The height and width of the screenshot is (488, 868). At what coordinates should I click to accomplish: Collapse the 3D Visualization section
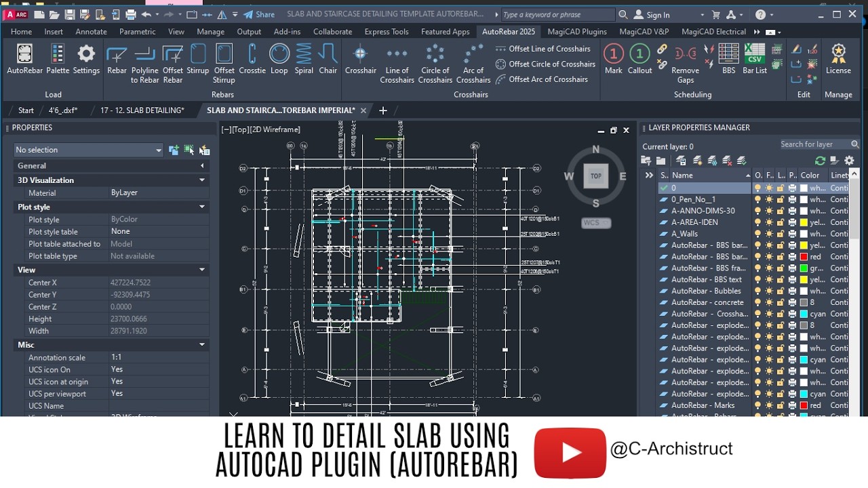pyautogui.click(x=201, y=180)
